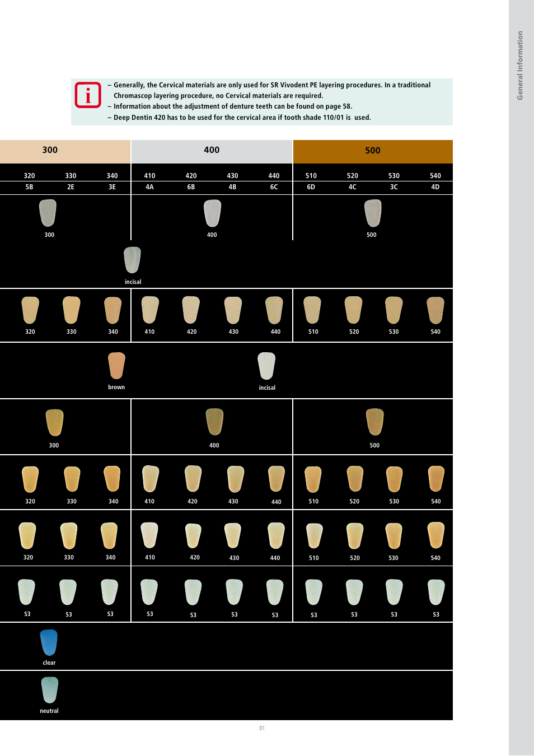This screenshot has height=756, width=534.
Task: Click shade code 6D
Action: (311, 187)
